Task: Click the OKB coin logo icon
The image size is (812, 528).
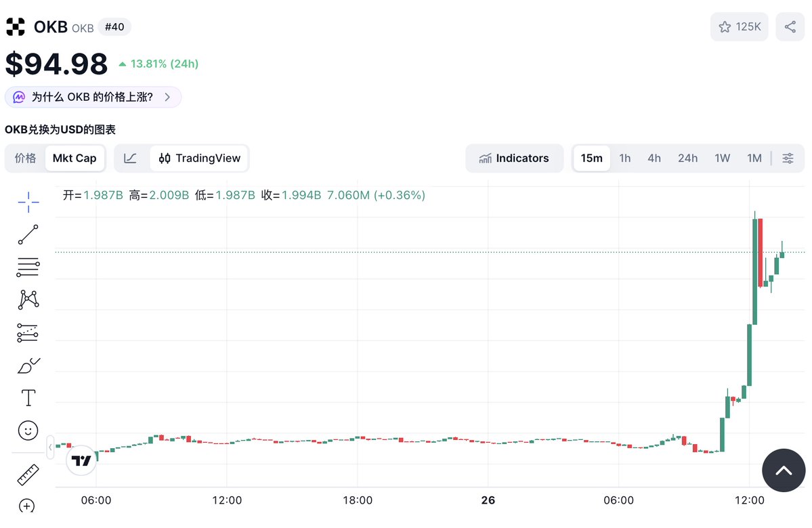Action: pos(16,27)
